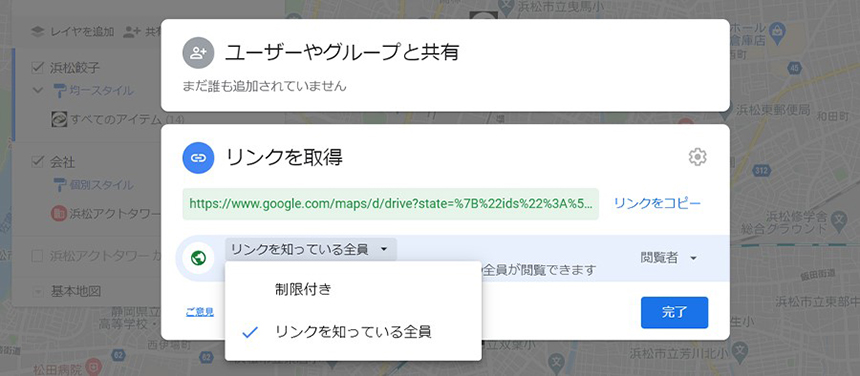Click the red 浜松アクトタワー marker icon
860x376 pixels.
click(x=59, y=213)
